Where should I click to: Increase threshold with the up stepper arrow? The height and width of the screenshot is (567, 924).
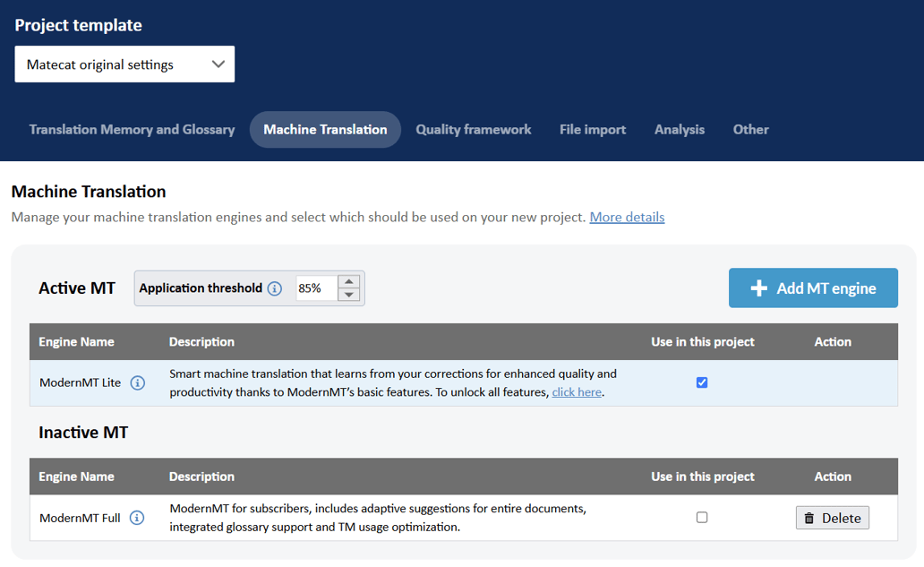(x=348, y=282)
